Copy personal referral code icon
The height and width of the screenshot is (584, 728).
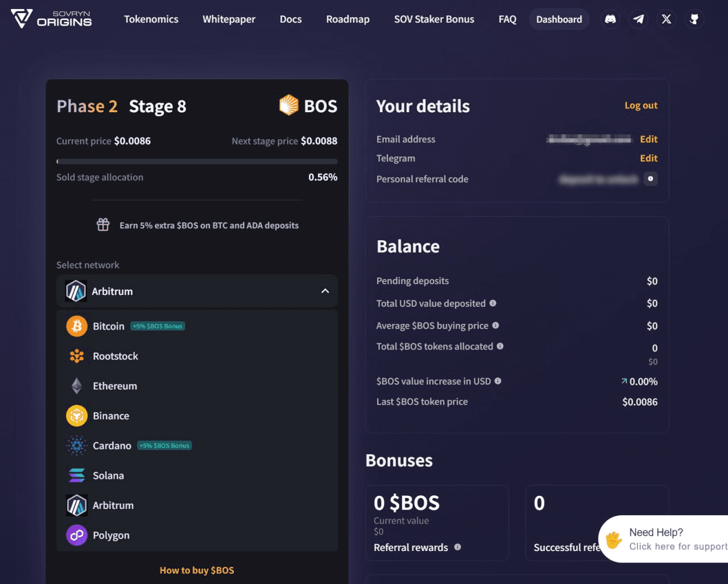click(651, 179)
